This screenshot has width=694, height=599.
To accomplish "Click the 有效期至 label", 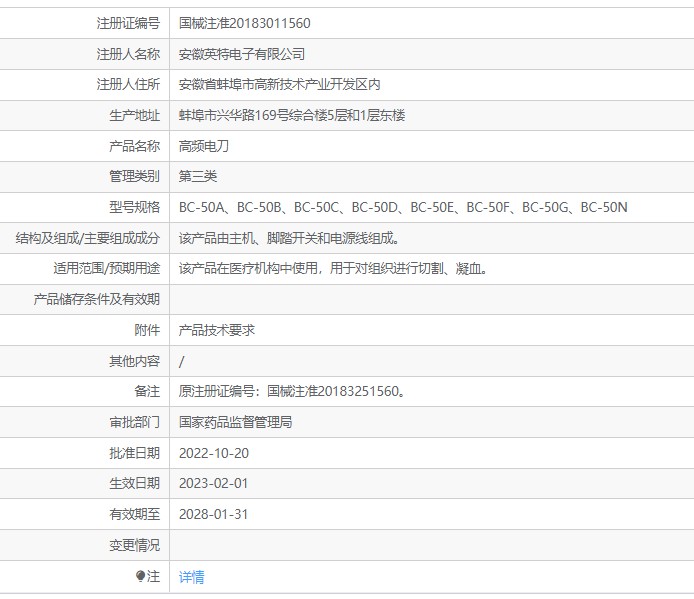I will coord(135,514).
